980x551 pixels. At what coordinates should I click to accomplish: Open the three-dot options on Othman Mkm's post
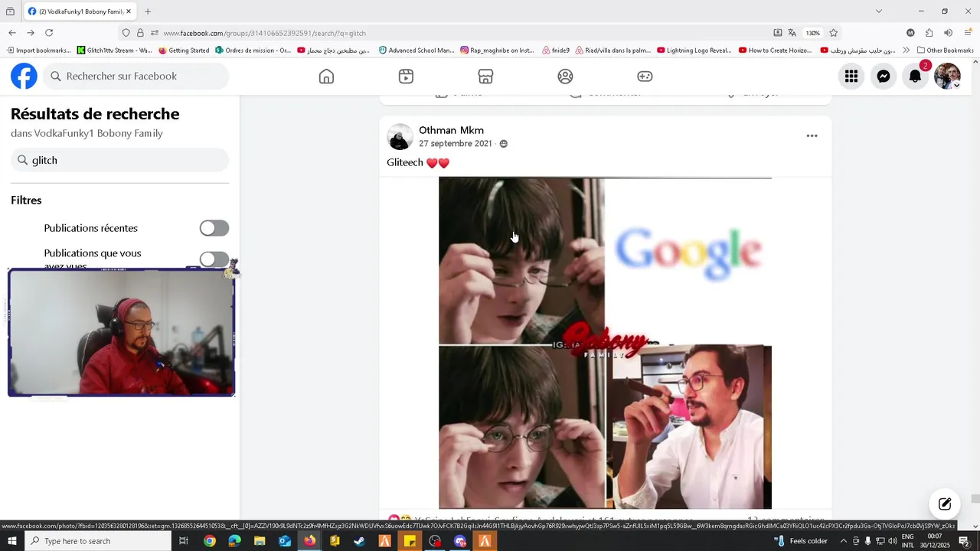coord(812,136)
